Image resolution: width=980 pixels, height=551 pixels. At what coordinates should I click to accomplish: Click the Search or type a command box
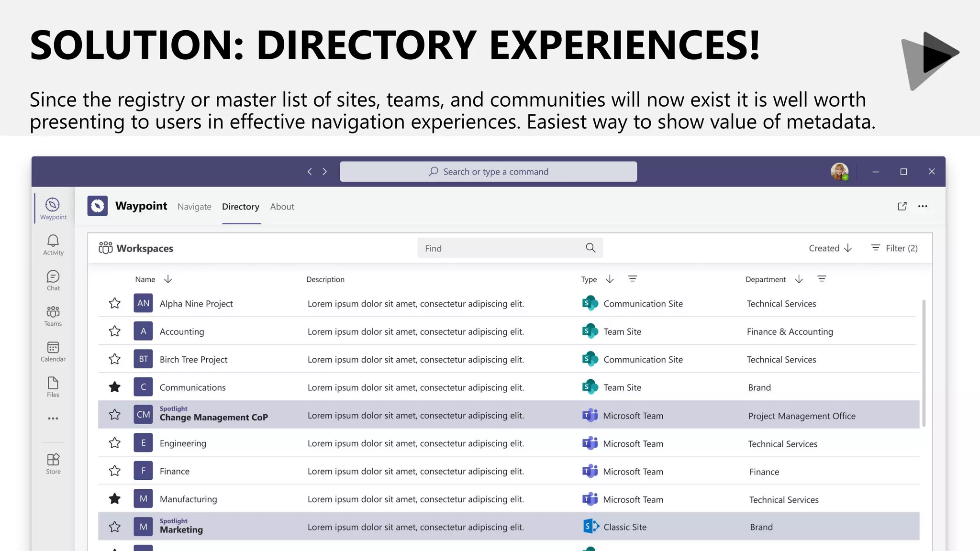[488, 171]
